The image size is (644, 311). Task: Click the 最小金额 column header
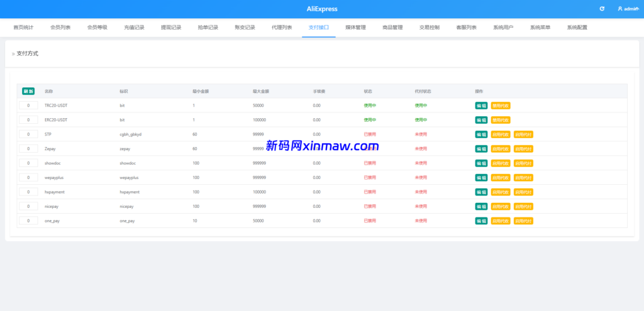point(201,91)
